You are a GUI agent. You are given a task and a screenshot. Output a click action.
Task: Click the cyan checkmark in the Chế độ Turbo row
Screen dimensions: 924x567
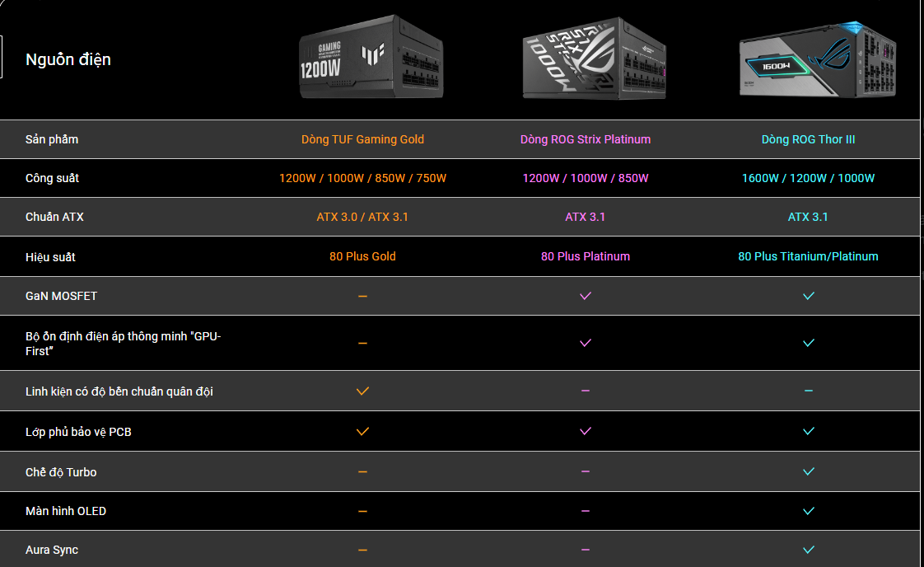pyautogui.click(x=809, y=471)
